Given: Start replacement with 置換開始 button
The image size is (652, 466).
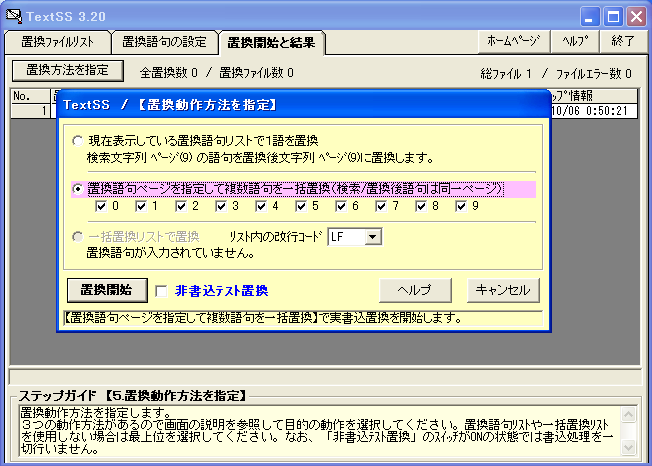Looking at the screenshot, I should tap(107, 290).
